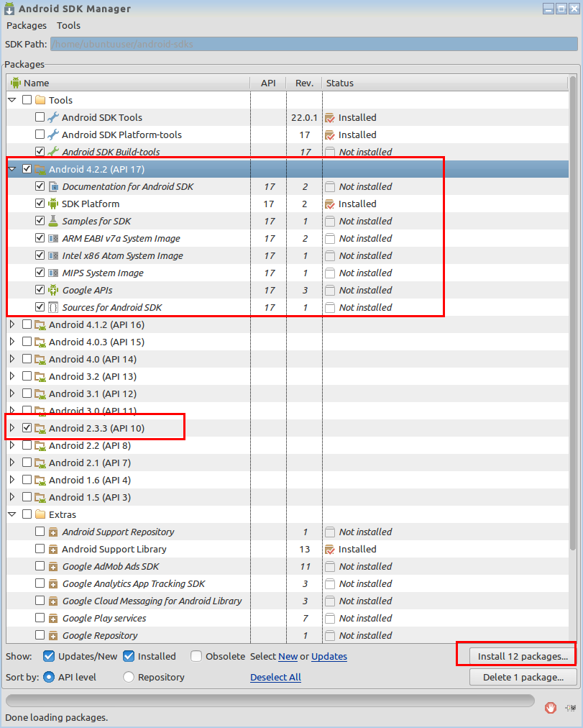The height and width of the screenshot is (728, 583).
Task: Click the Select New link
Action: 288,657
